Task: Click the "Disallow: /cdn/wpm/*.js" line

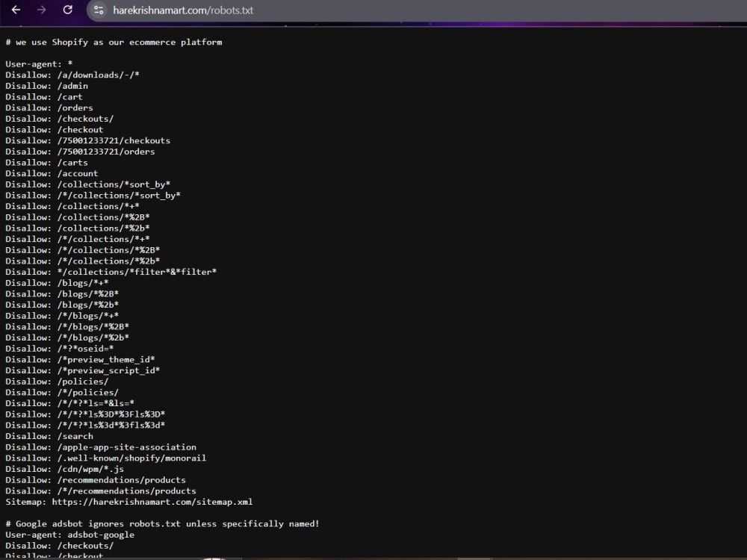Action: [x=65, y=469]
